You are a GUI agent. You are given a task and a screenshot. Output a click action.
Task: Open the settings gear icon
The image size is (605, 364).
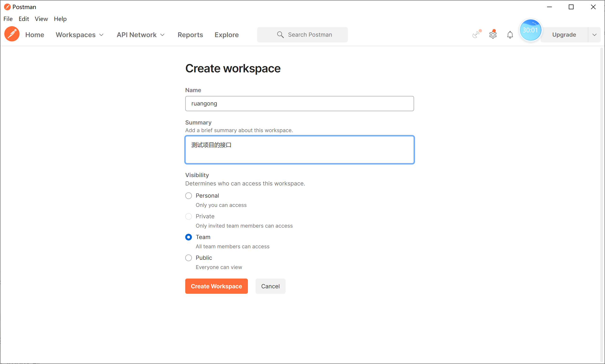pyautogui.click(x=493, y=35)
